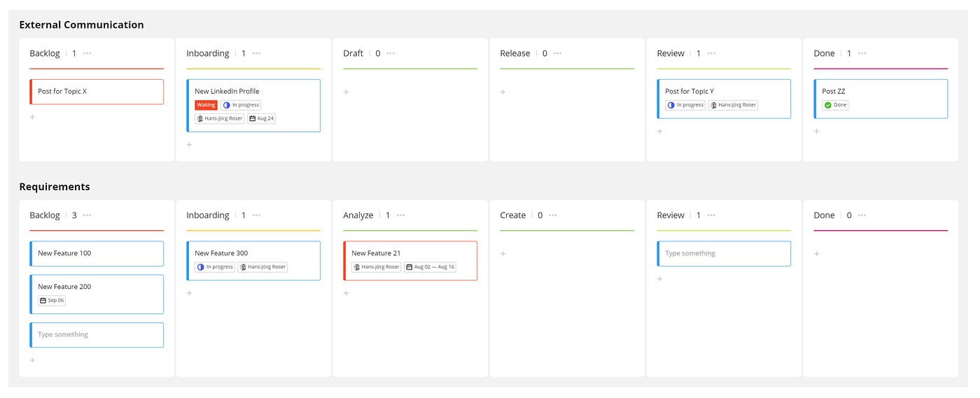This screenshot has height=398, width=980.
Task: Add card under Release column plus icon
Action: click(x=503, y=92)
